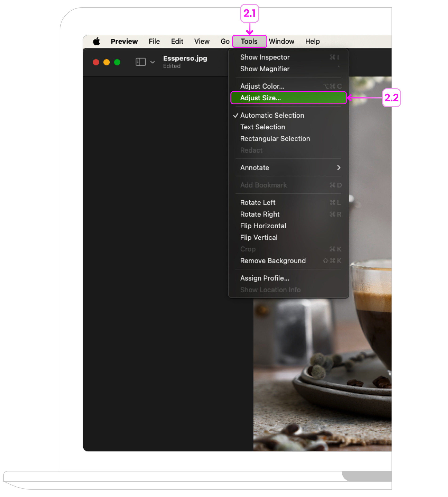Click the Essperso.jpg window title
This screenshot has width=448, height=497.
tap(185, 58)
